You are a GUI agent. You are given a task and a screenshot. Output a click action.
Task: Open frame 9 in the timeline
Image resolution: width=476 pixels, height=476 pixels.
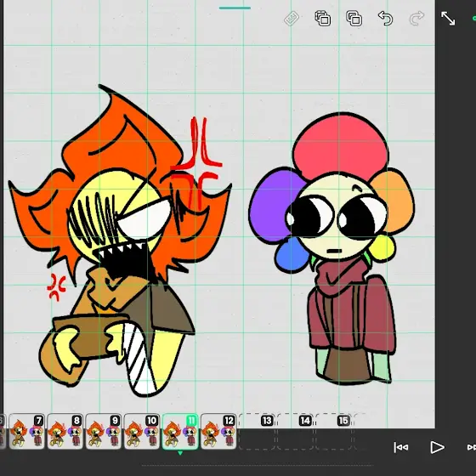104,432
